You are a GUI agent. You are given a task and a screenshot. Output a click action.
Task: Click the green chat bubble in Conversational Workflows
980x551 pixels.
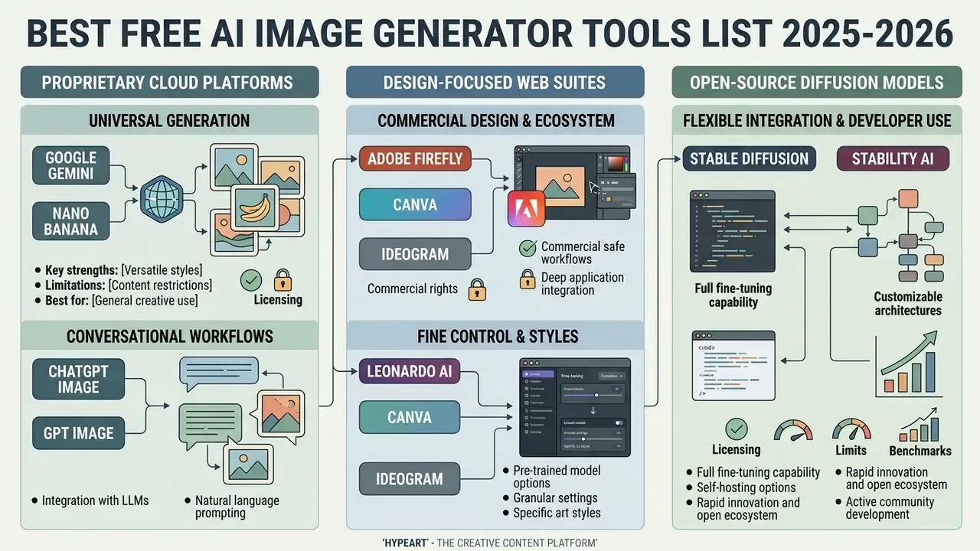(210, 424)
